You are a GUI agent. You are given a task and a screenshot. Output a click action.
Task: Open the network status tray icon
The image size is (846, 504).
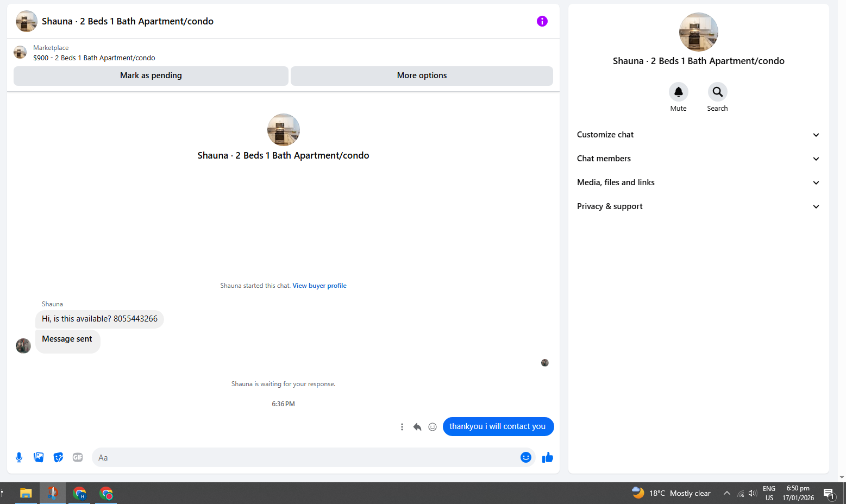[741, 493]
